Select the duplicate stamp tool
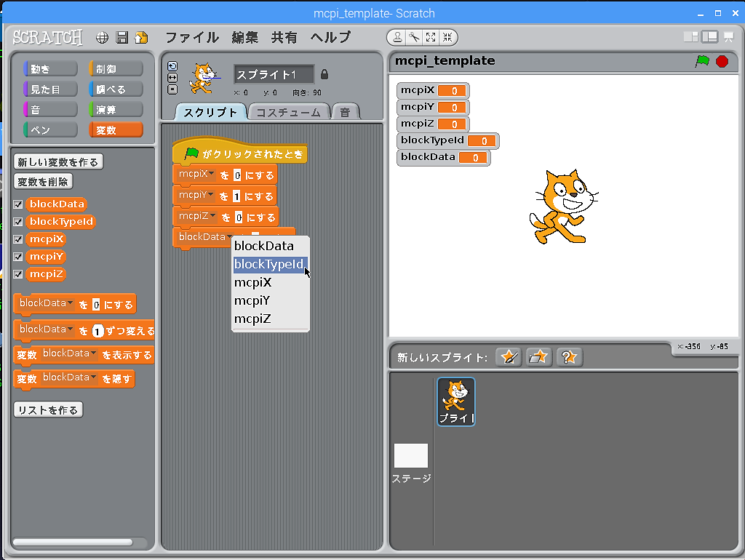Image resolution: width=745 pixels, height=560 pixels. point(398,37)
